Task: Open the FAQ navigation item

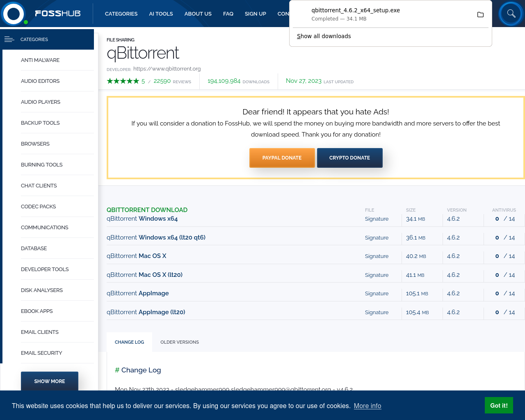Action: click(228, 14)
